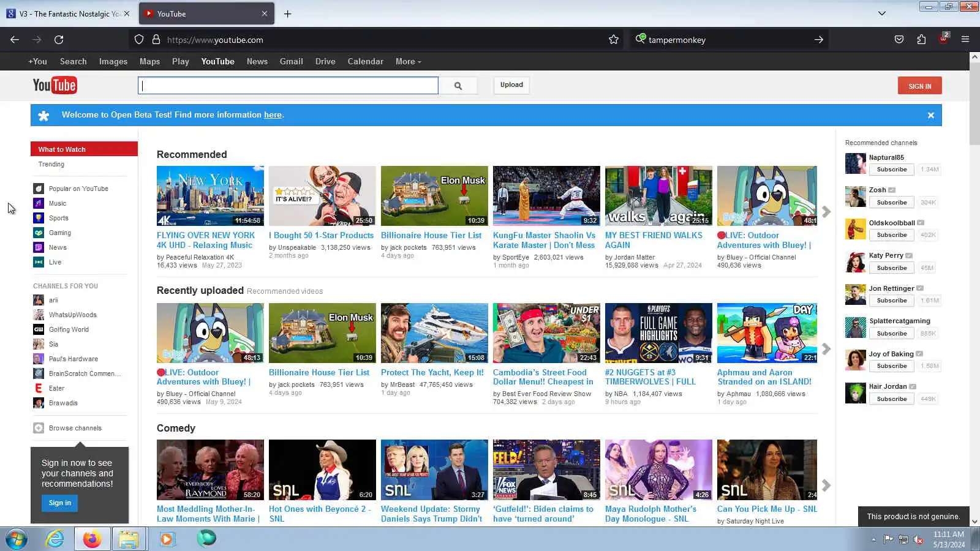Open the Music category icon
The image size is (980, 551).
click(39, 203)
